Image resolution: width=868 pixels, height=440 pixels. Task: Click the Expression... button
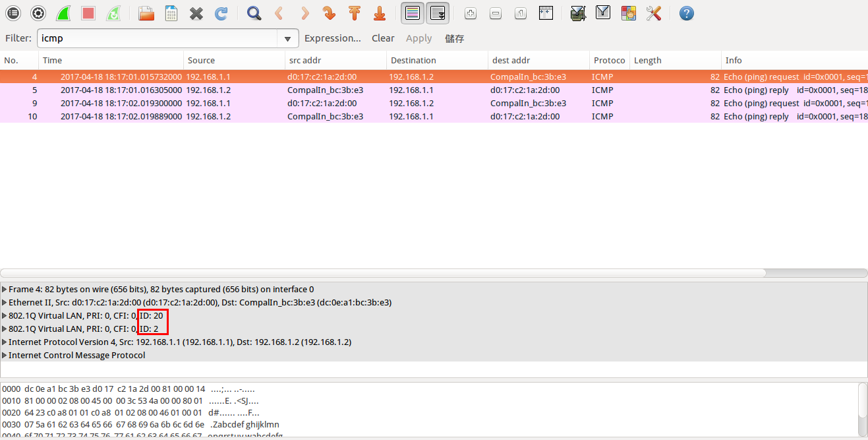332,38
